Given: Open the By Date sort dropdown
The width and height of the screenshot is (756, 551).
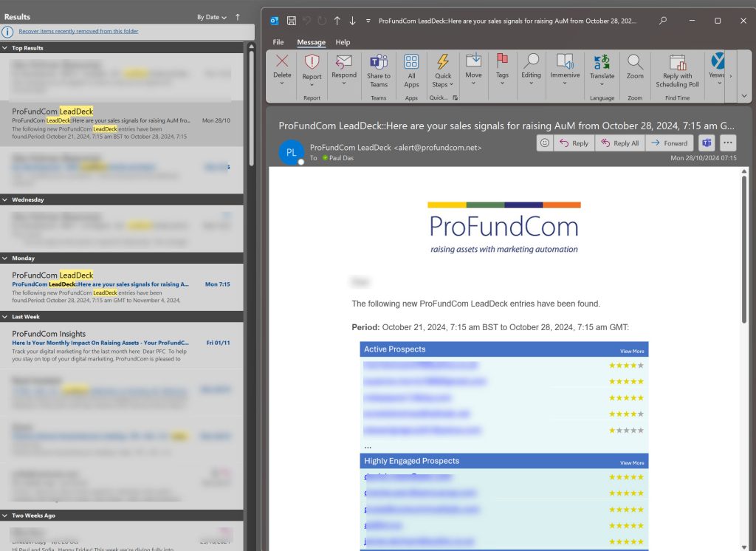Looking at the screenshot, I should tap(211, 17).
